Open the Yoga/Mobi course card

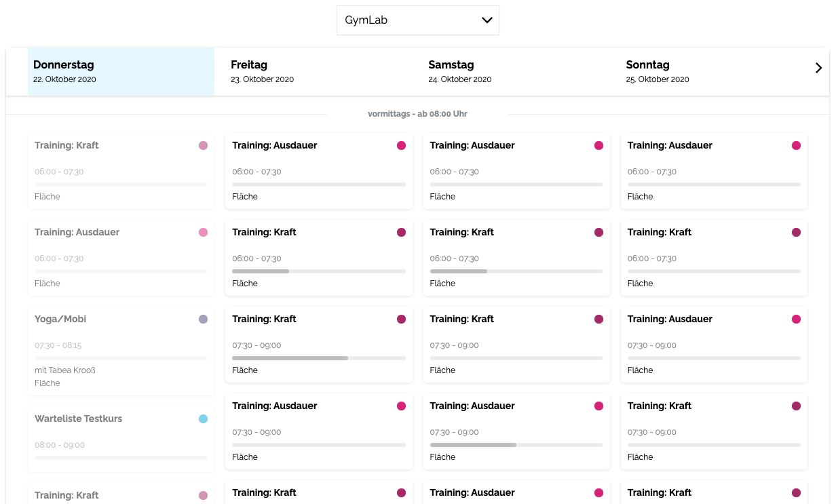click(121, 350)
